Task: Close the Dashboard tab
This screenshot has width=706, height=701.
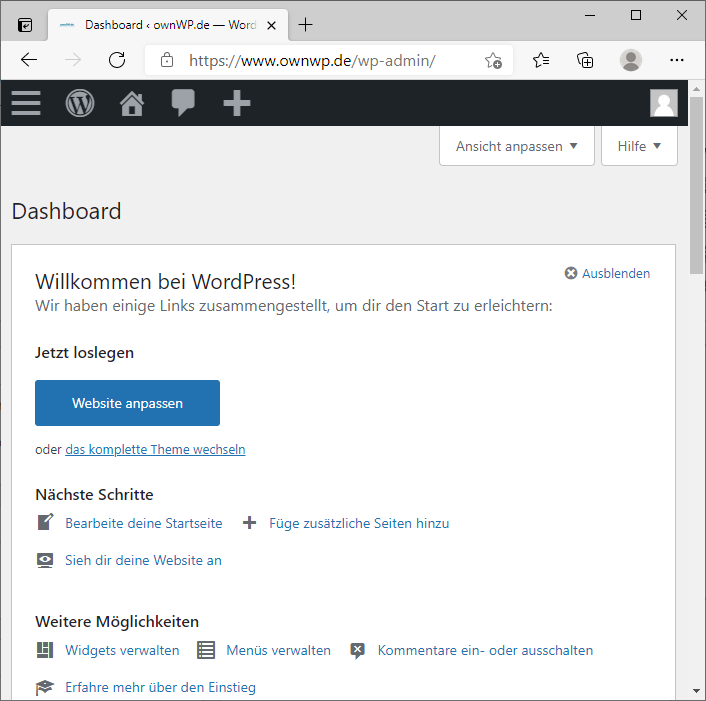Action: (271, 26)
